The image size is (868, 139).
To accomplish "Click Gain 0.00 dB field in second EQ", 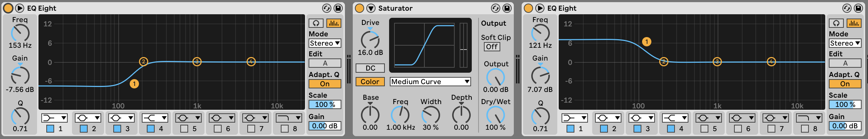I will pos(845,126).
